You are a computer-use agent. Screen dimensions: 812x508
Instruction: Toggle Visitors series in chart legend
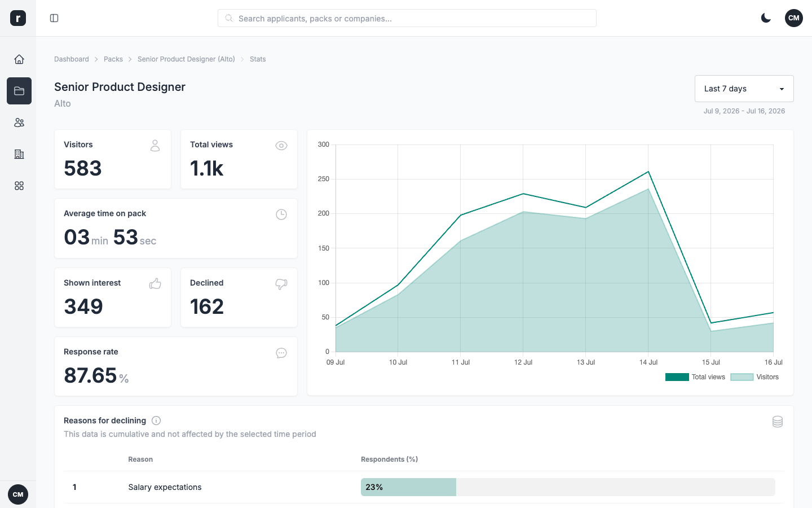754,377
